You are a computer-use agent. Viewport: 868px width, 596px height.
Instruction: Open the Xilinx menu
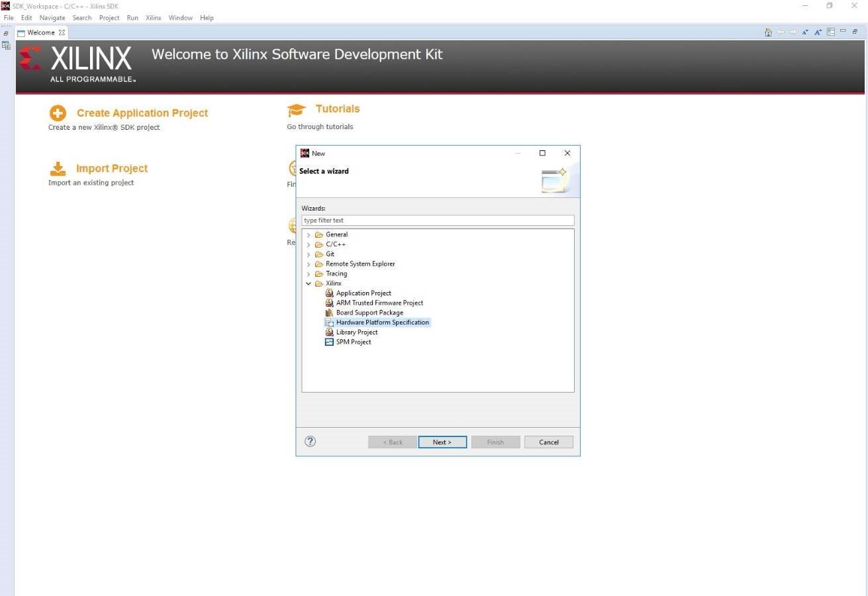154,18
